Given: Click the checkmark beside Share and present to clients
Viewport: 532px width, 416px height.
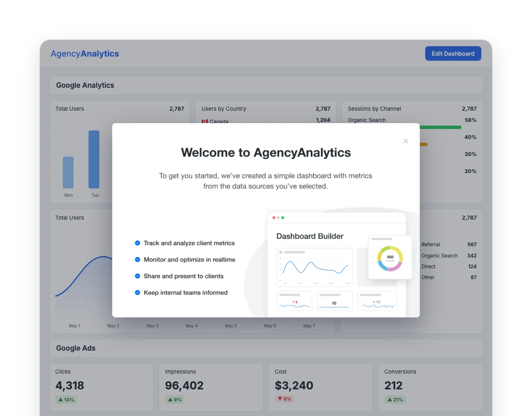Looking at the screenshot, I should (138, 276).
